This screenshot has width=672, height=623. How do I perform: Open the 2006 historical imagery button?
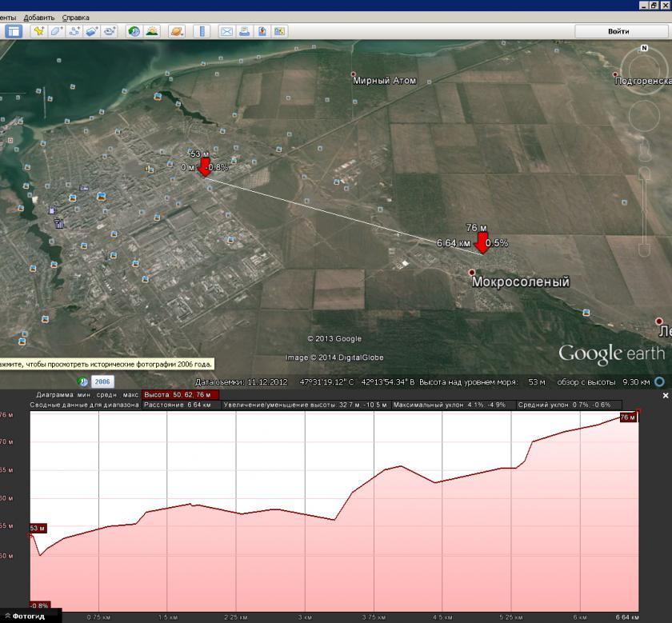(102, 381)
